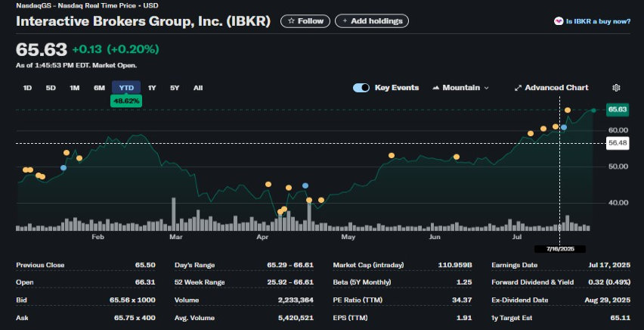Screen dimensions: 644x330
Task: Select the blue event marker in mid-April
Action: 305,185
